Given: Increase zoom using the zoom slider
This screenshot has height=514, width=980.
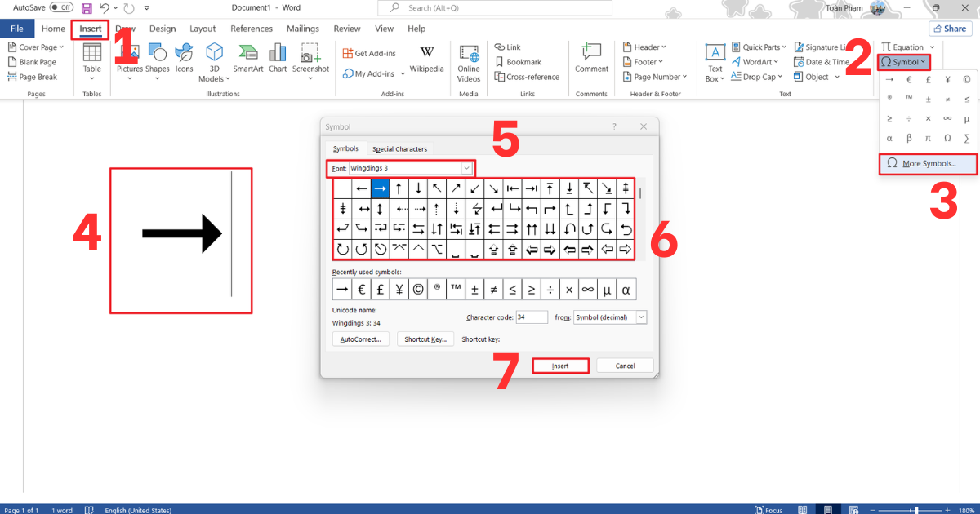Looking at the screenshot, I should tap(947, 510).
